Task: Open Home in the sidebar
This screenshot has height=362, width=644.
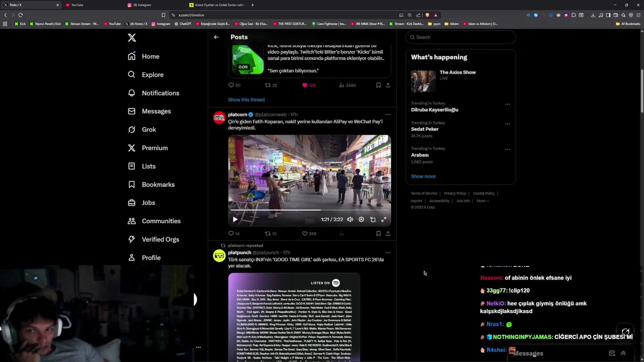Action: [x=144, y=56]
